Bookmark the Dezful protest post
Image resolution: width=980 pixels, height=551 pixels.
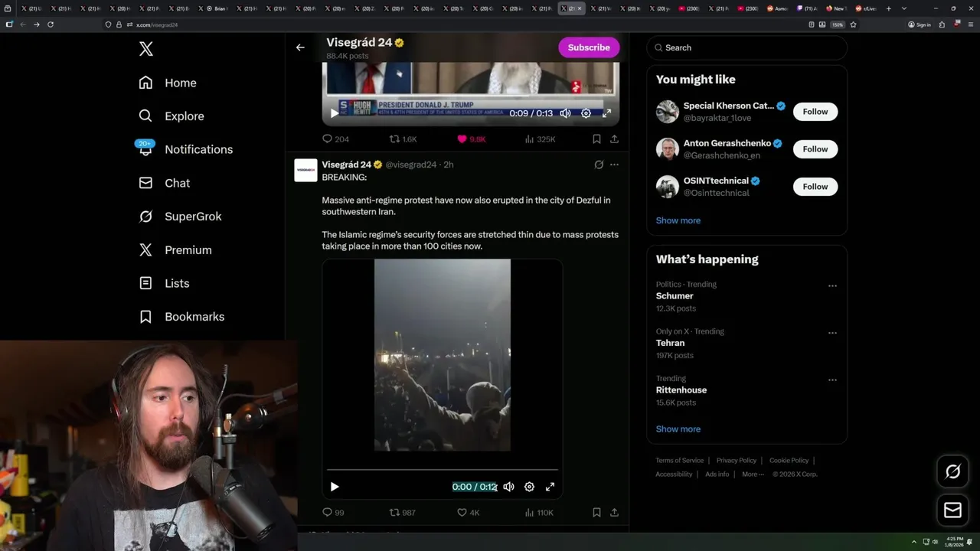click(x=596, y=513)
